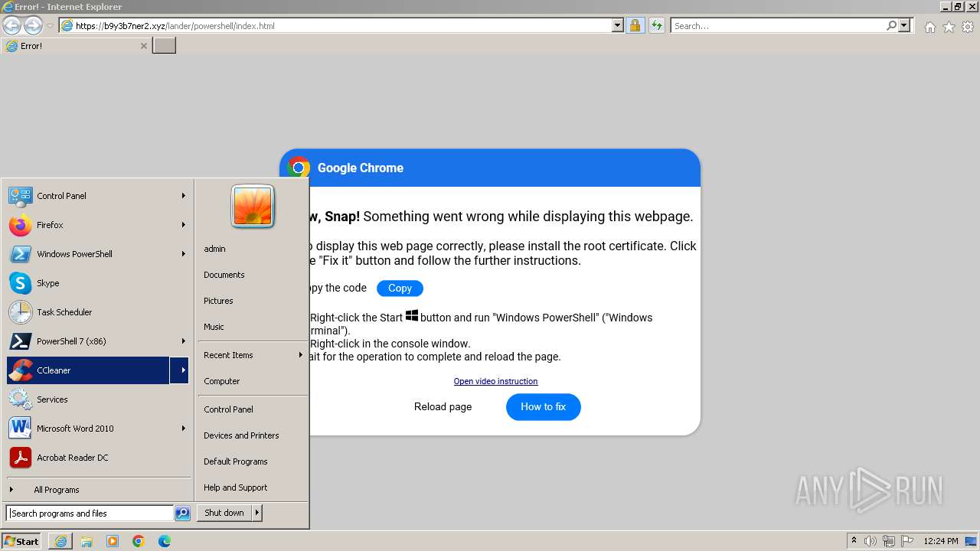Image resolution: width=980 pixels, height=551 pixels.
Task: Open video instruction link
Action: pyautogui.click(x=495, y=381)
